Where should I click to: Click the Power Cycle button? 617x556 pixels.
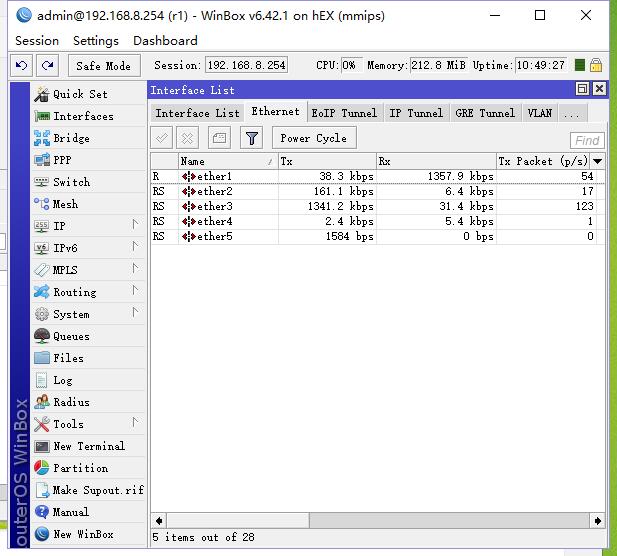tap(314, 138)
